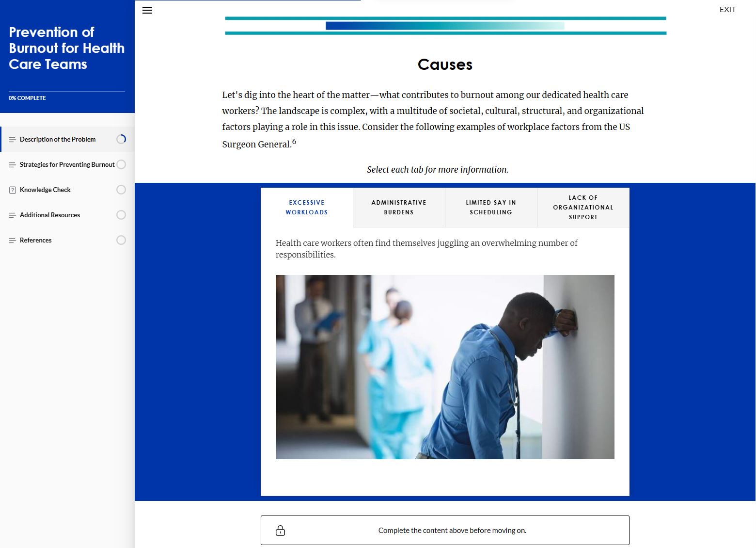Click the burnout hallway photo
Screen dimensions: 756x548
(x=445, y=367)
